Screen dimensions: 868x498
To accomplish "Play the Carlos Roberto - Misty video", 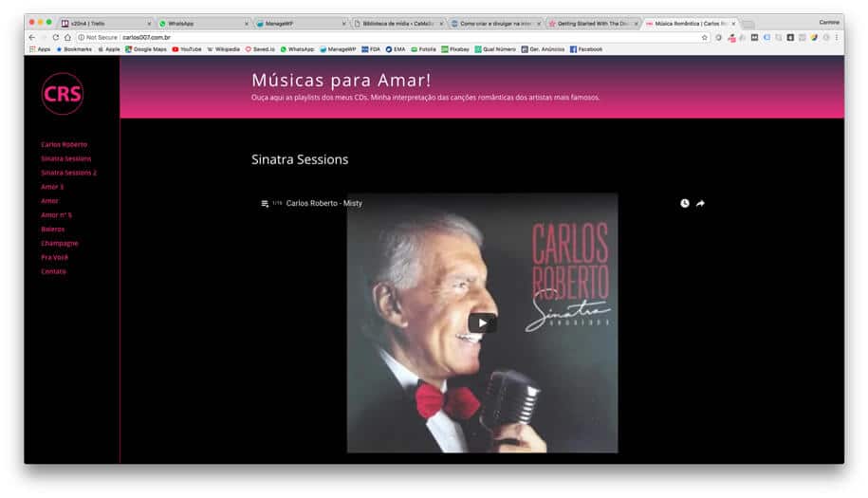I will point(482,323).
